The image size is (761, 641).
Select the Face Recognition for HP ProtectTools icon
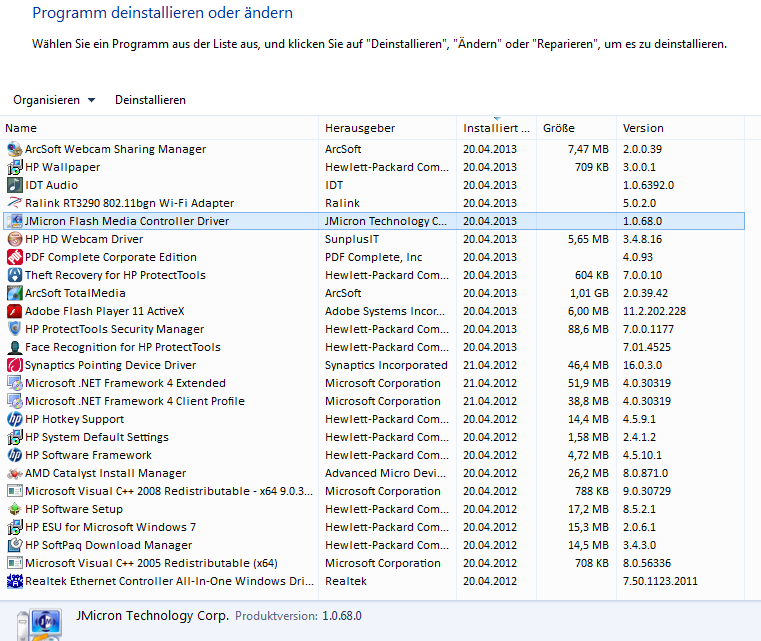(15, 347)
